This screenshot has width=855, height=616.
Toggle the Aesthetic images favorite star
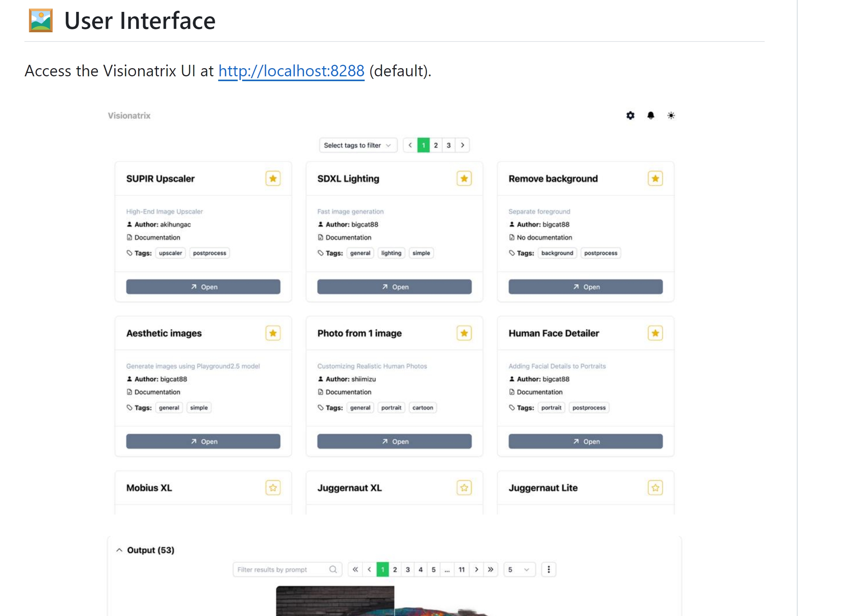pos(273,333)
